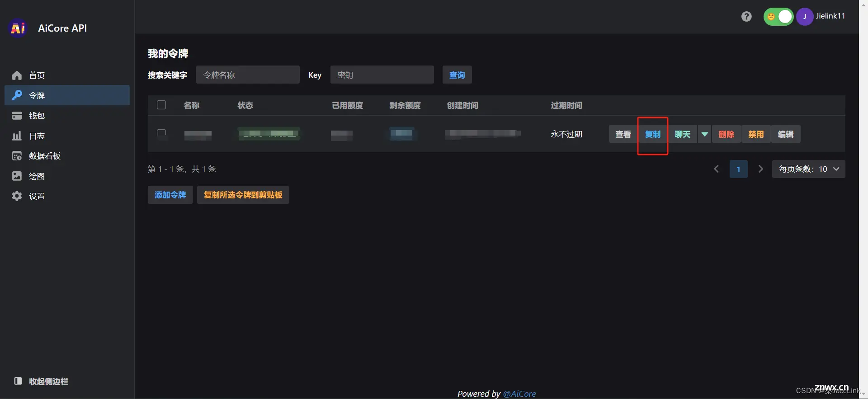This screenshot has height=399, width=868.
Task: Select page 1 in pagination
Action: click(739, 169)
